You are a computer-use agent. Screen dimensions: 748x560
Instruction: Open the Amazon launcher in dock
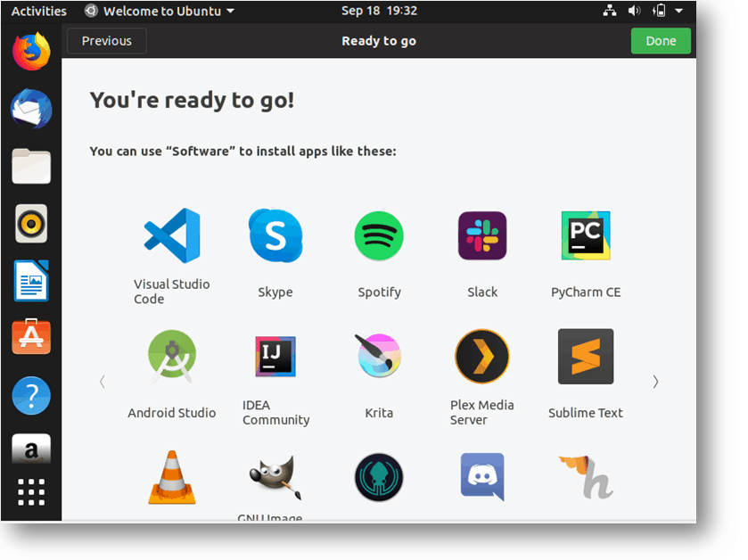coord(31,449)
